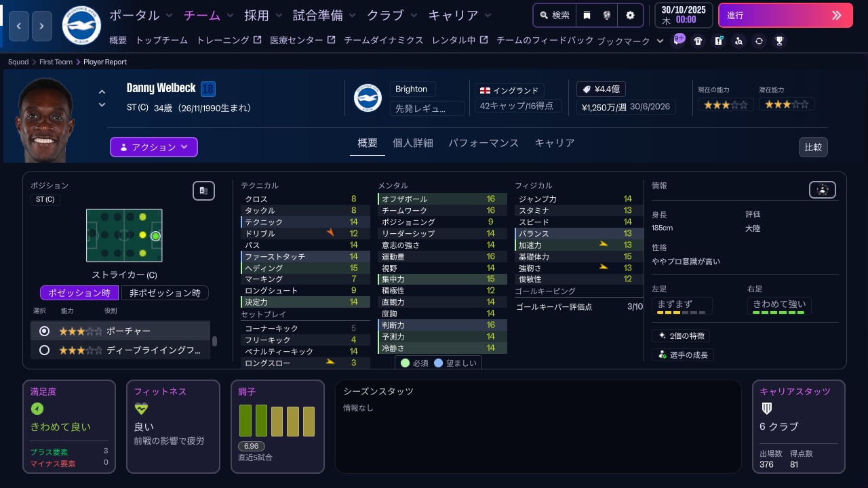
Task: Click the 比較 comparison button
Action: coord(813,146)
